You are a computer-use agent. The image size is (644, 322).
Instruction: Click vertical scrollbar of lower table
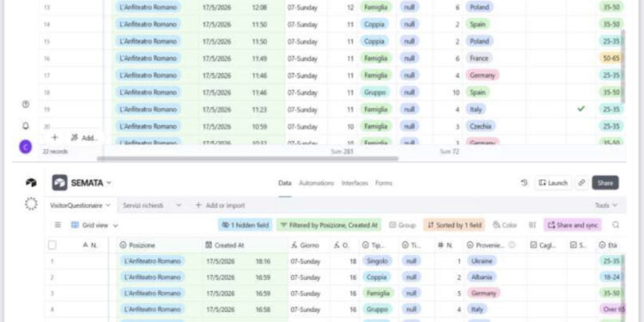pos(623,288)
